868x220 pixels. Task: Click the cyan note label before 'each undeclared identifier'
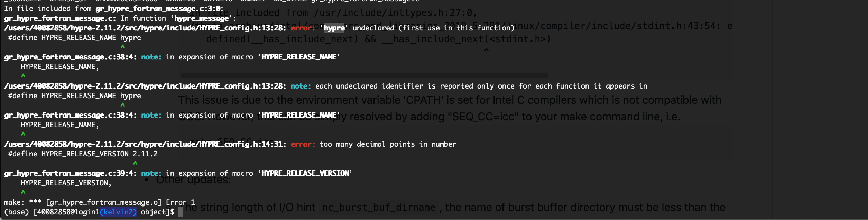pyautogui.click(x=301, y=86)
